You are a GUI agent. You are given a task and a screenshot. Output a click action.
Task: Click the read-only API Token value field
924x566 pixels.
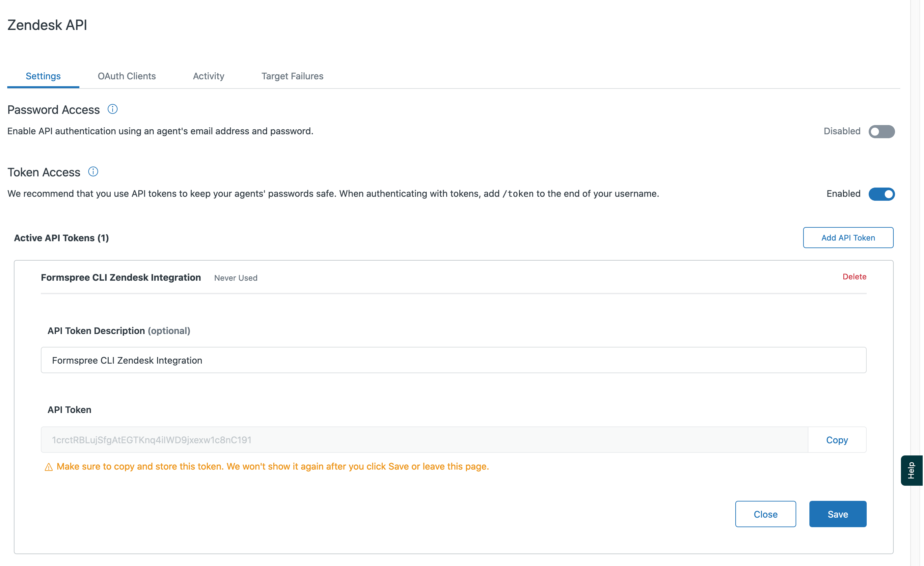[424, 440]
